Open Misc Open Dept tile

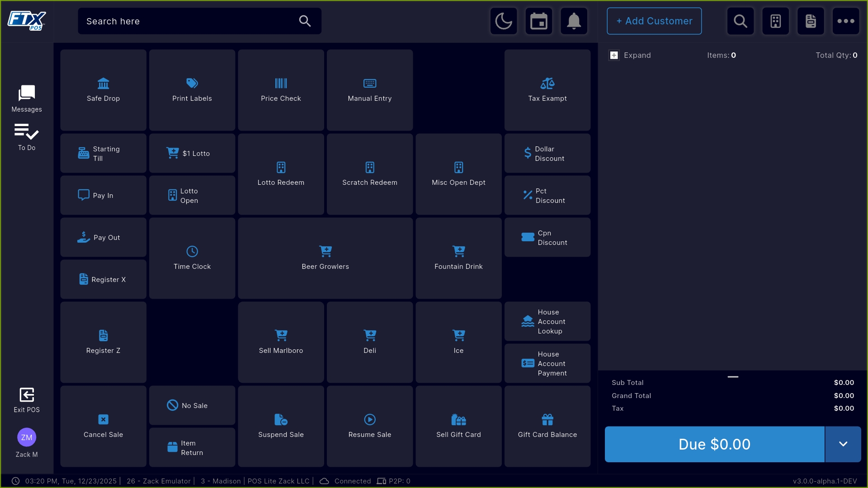[x=459, y=174]
